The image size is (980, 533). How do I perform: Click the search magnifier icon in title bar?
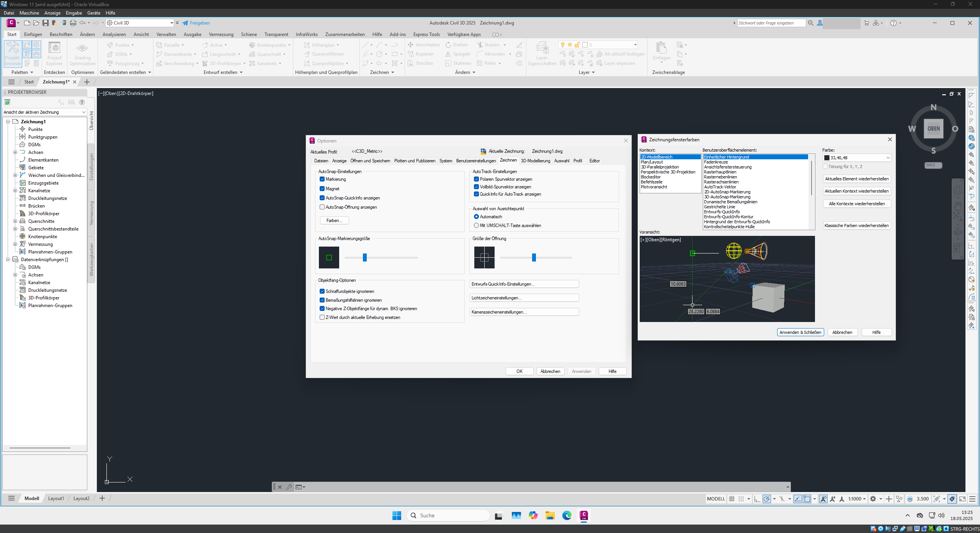(x=810, y=23)
